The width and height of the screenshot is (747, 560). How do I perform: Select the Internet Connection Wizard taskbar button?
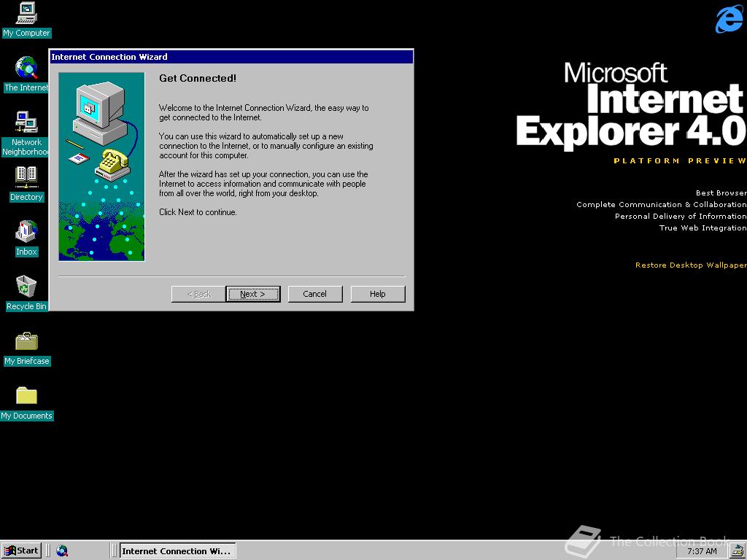[x=177, y=551]
